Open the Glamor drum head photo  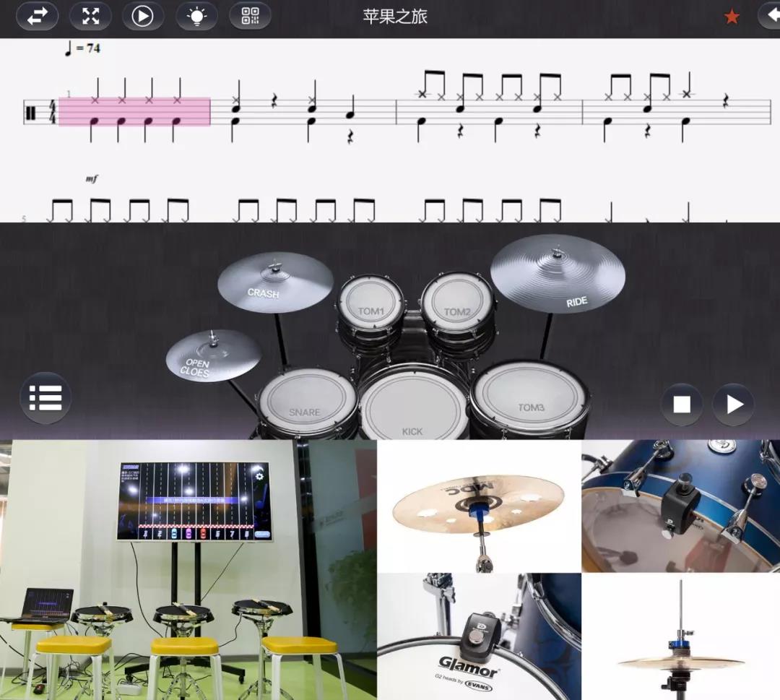coord(479,637)
